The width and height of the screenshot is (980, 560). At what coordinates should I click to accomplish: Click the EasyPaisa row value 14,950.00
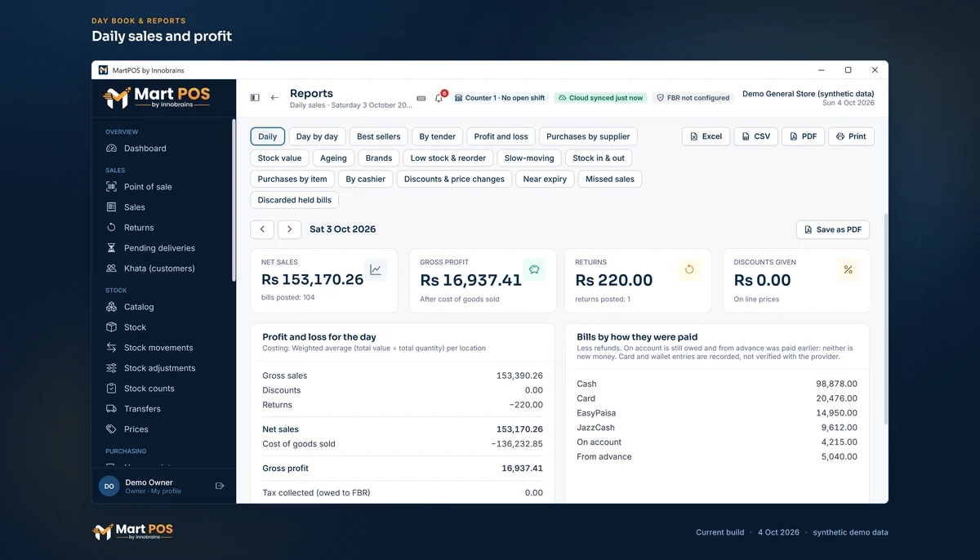coord(836,413)
